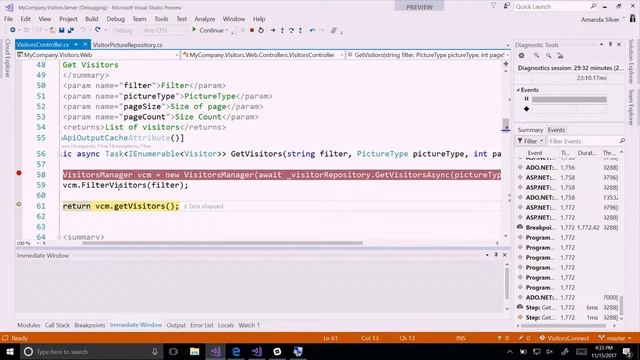Image resolution: width=640 pixels, height=360 pixels.
Task: Click the code editor vertical scrollbar thumb
Action: click(506, 124)
